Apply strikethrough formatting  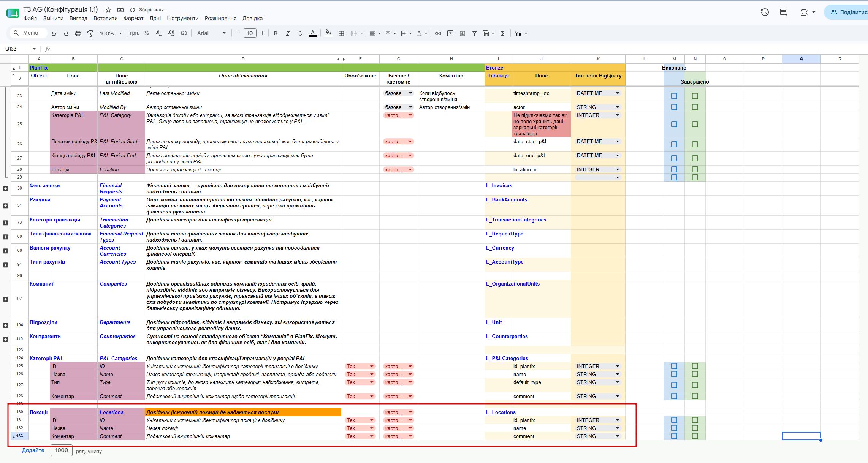(x=300, y=33)
